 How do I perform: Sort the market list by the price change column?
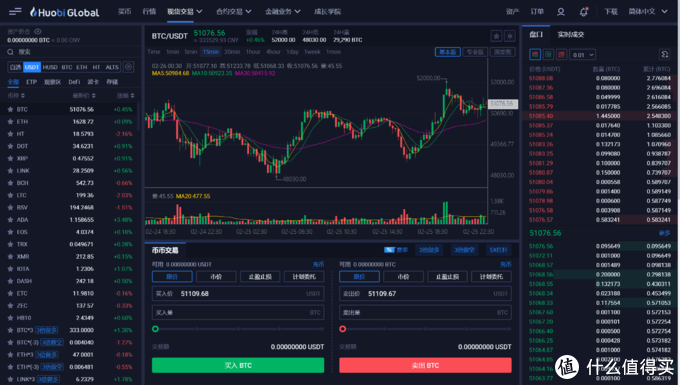pos(125,95)
